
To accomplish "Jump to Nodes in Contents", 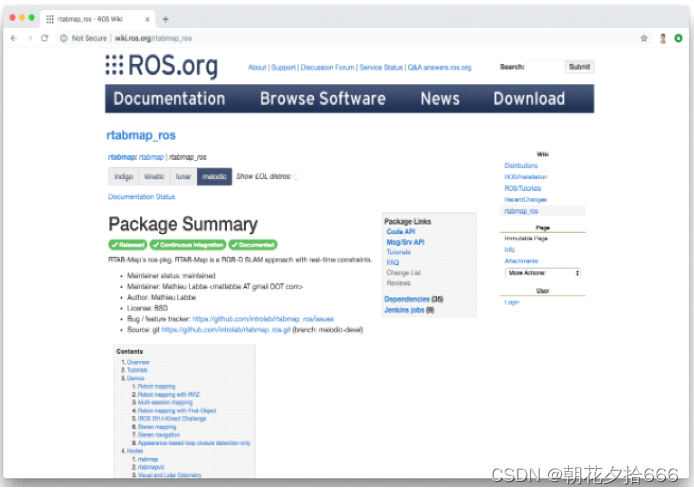I will coord(135,451).
